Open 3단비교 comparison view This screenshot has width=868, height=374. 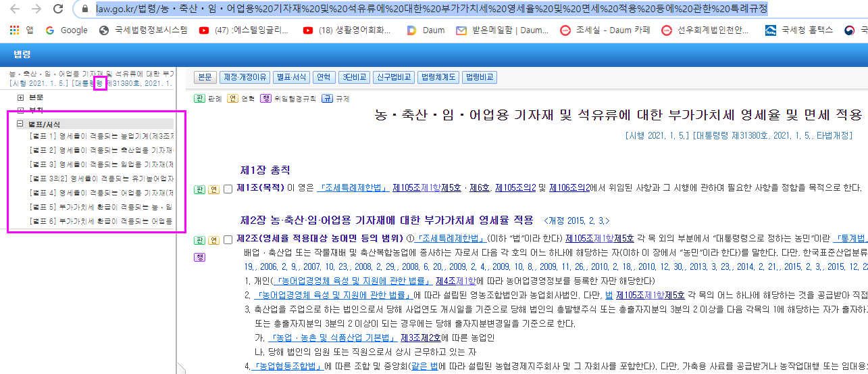coord(353,77)
